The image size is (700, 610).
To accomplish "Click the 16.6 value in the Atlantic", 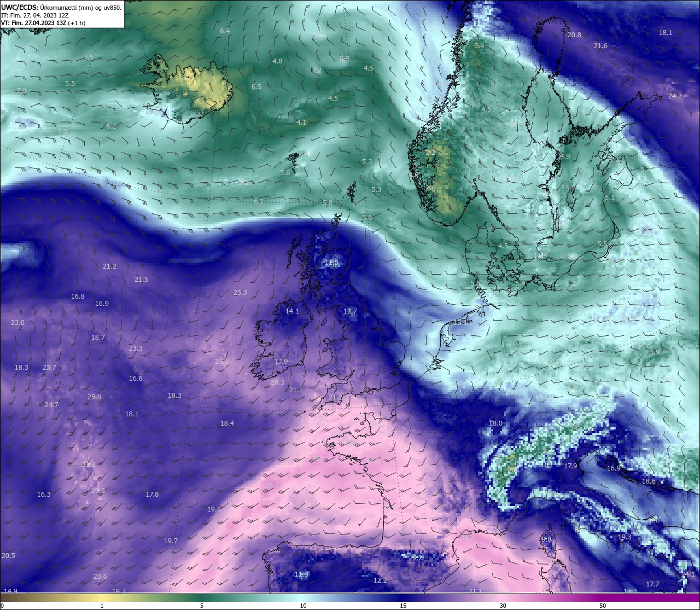I will pyautogui.click(x=136, y=379).
